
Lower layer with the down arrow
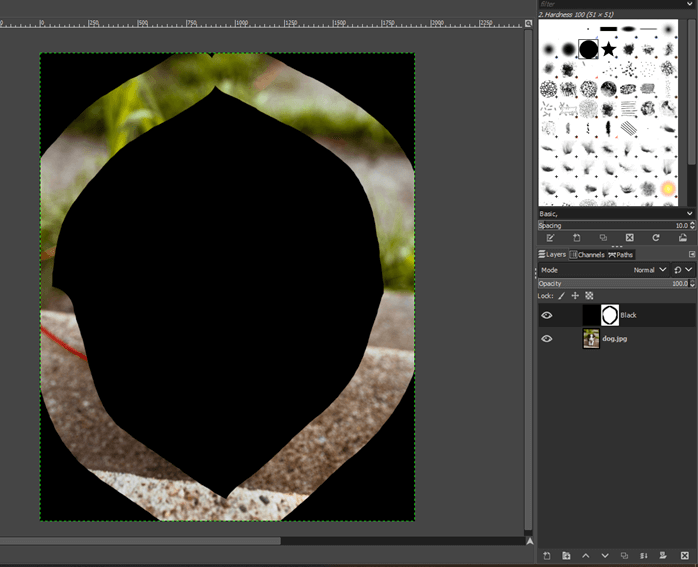[x=605, y=555]
